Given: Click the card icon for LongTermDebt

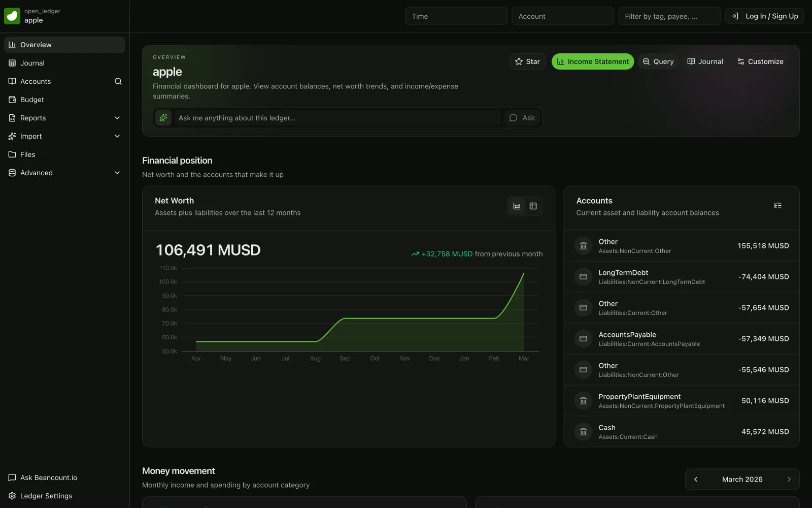Looking at the screenshot, I should click(x=583, y=277).
